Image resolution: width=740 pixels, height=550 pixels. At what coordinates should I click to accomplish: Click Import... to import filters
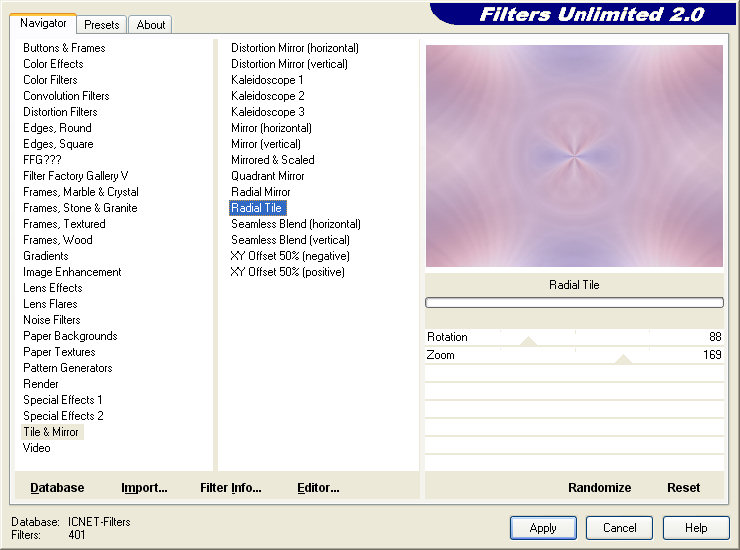(x=144, y=488)
